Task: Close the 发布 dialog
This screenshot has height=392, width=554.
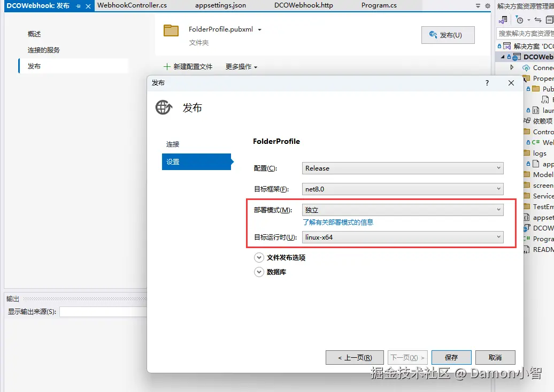Action: coord(511,83)
